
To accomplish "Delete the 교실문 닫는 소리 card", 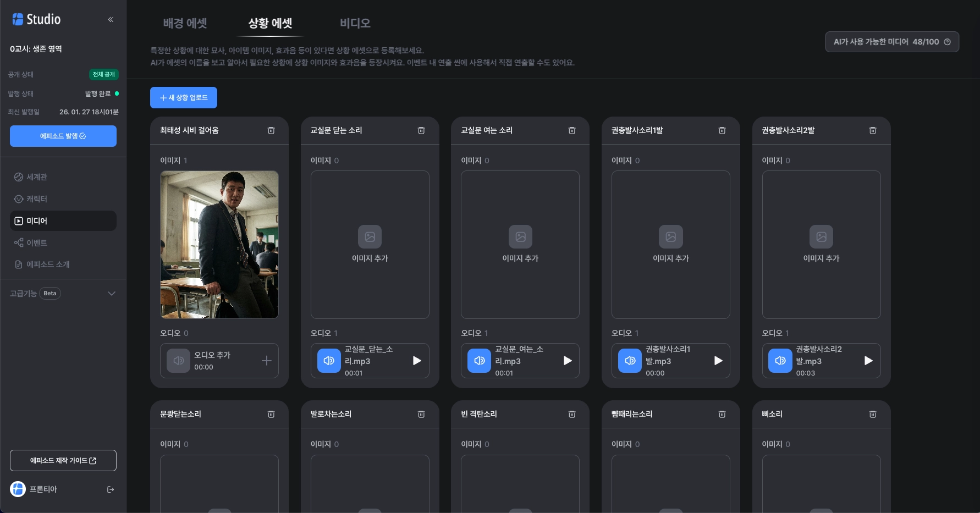I will coord(421,130).
